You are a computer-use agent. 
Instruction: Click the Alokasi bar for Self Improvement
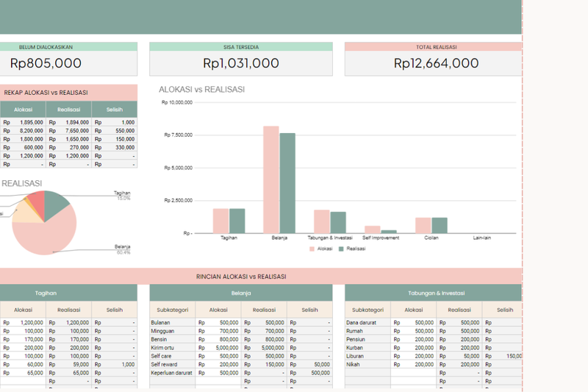(373, 229)
